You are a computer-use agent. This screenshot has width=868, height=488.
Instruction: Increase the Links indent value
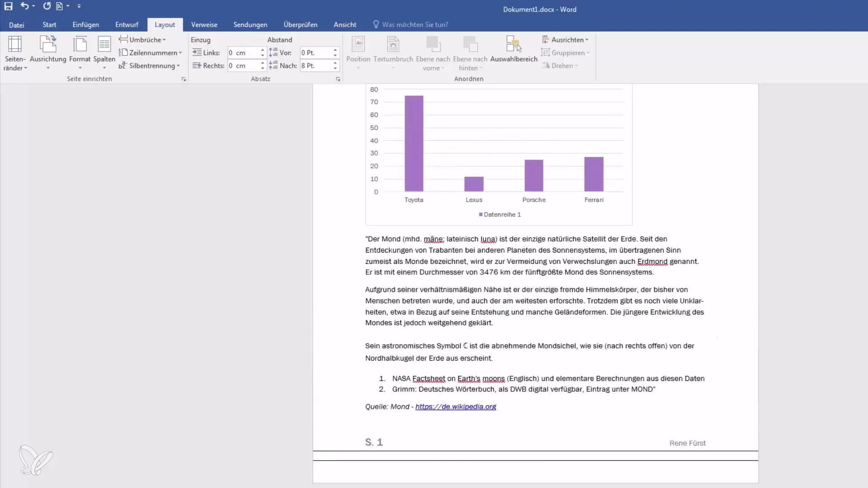pyautogui.click(x=263, y=50)
